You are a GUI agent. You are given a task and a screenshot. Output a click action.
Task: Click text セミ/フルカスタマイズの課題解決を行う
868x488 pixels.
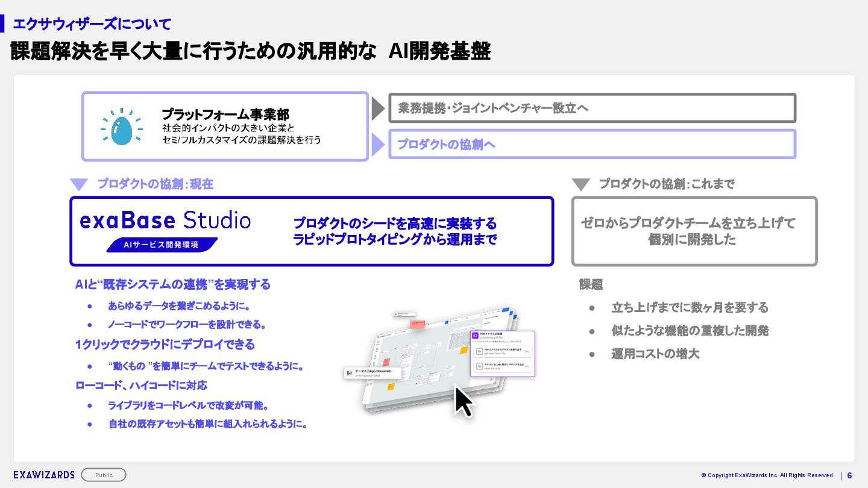(x=242, y=140)
